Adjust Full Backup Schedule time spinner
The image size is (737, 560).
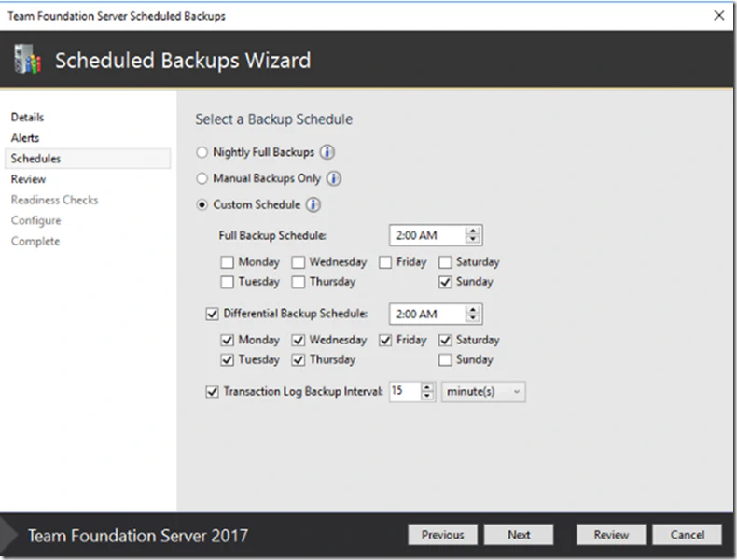tap(473, 236)
